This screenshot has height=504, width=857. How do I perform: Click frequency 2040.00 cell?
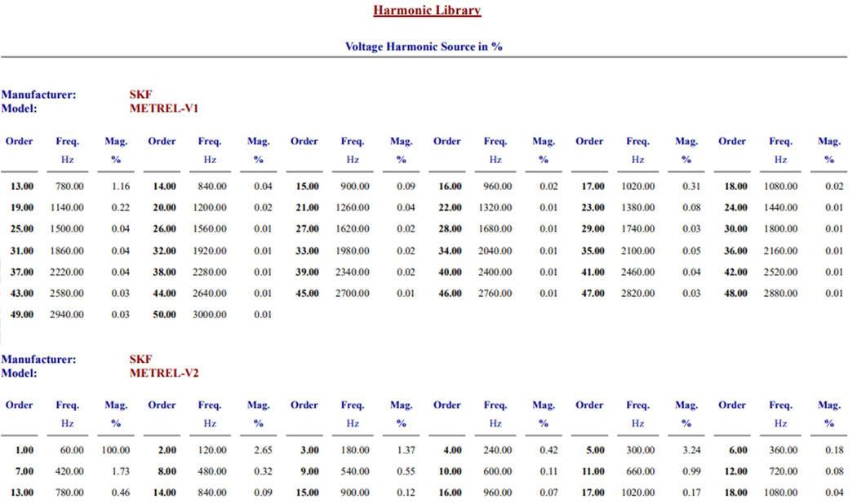tap(495, 250)
